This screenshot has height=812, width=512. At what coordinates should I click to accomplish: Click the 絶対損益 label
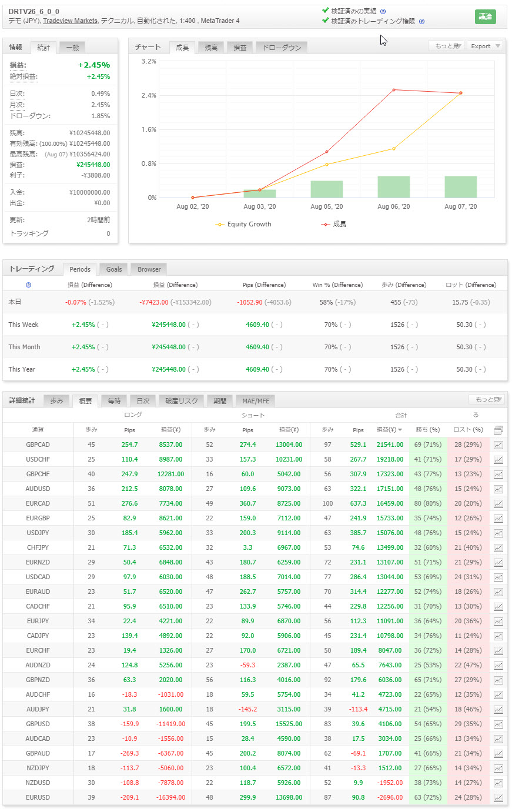24,76
